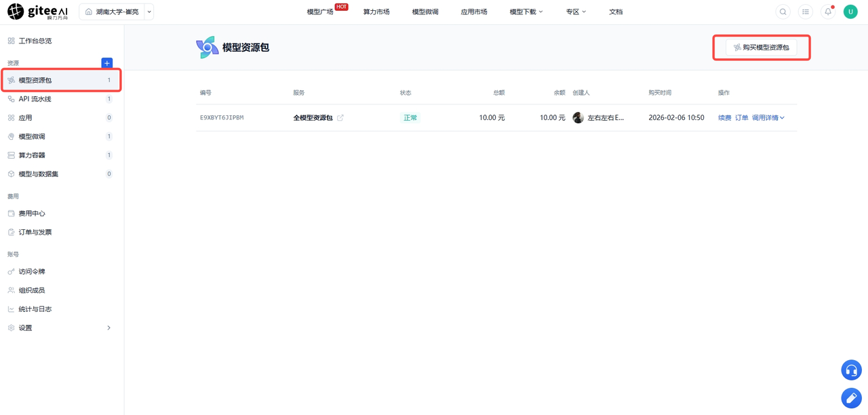Click the 正常 status badge
868x415 pixels.
point(410,118)
